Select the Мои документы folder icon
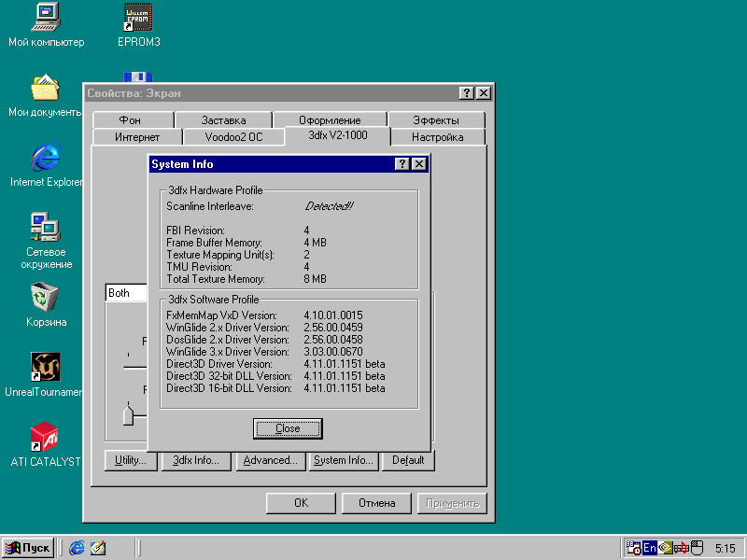The image size is (747, 560). (x=45, y=87)
